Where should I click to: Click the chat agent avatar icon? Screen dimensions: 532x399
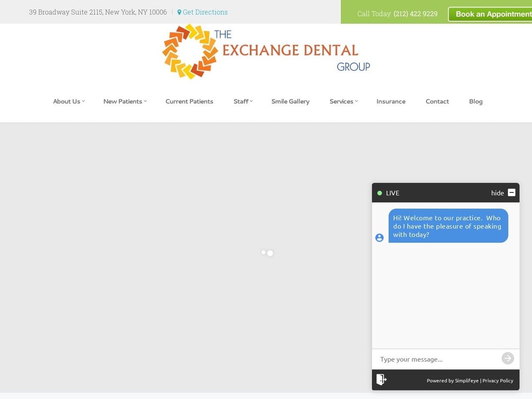coord(379,238)
